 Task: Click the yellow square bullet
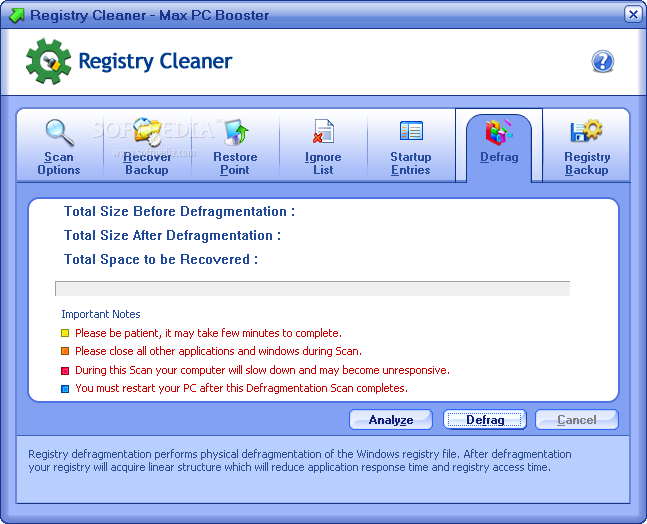point(65,333)
